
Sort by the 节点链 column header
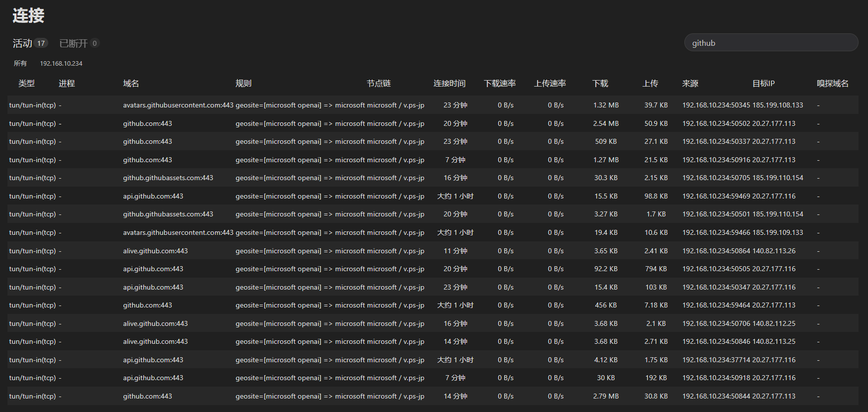[379, 84]
